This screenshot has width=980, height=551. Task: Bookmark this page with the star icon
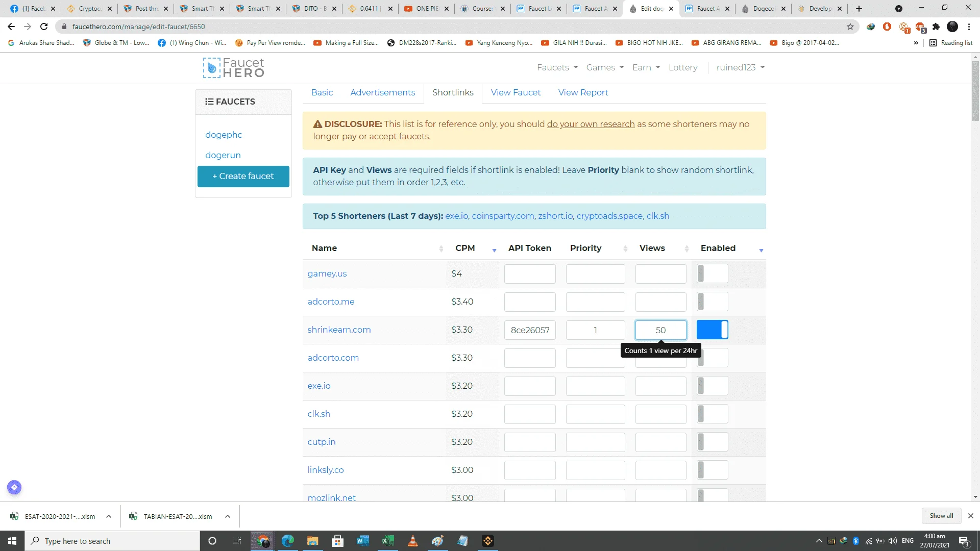click(850, 27)
